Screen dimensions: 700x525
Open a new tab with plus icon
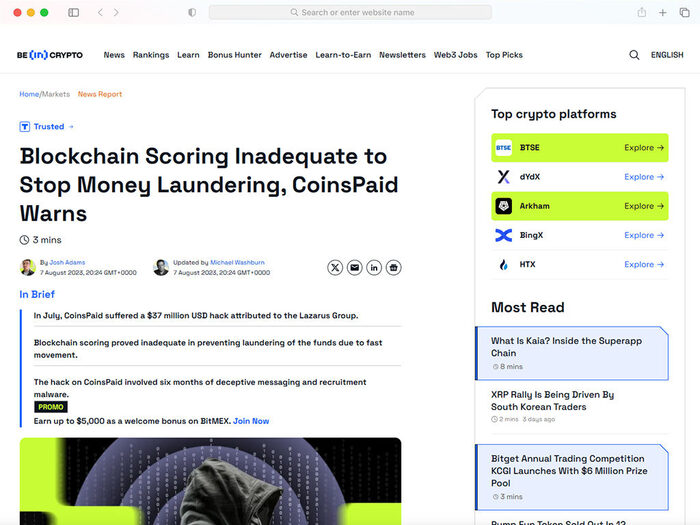663,12
